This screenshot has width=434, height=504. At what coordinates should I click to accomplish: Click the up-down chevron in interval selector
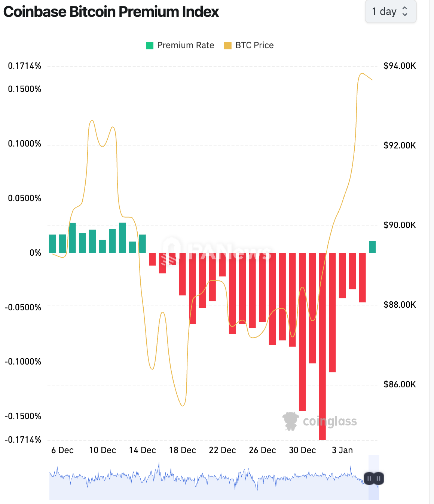tap(405, 12)
